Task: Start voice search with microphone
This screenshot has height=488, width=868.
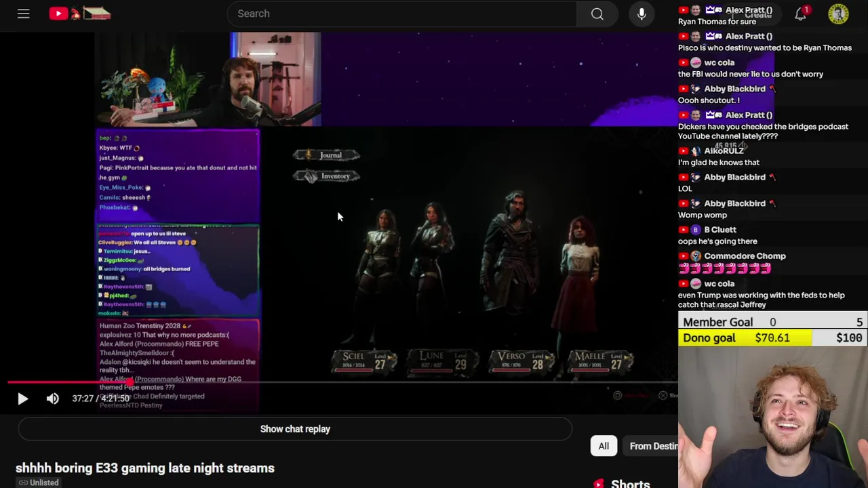Action: pyautogui.click(x=642, y=14)
